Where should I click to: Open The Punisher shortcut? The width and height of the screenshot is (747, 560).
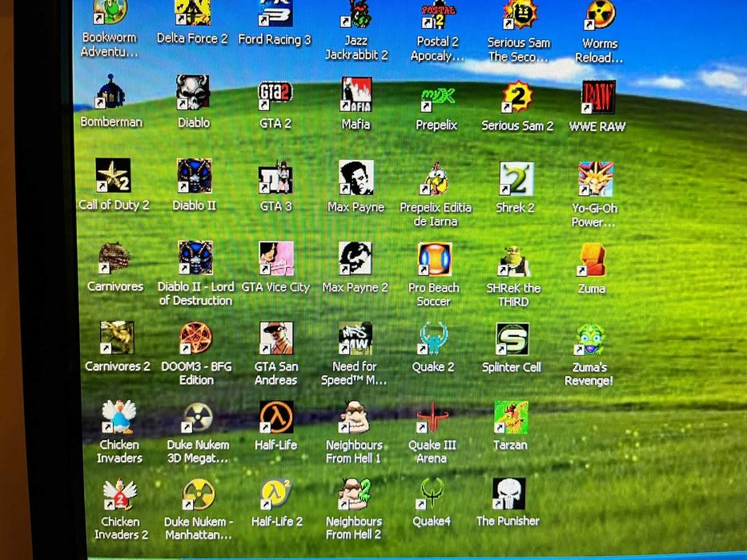point(508,494)
